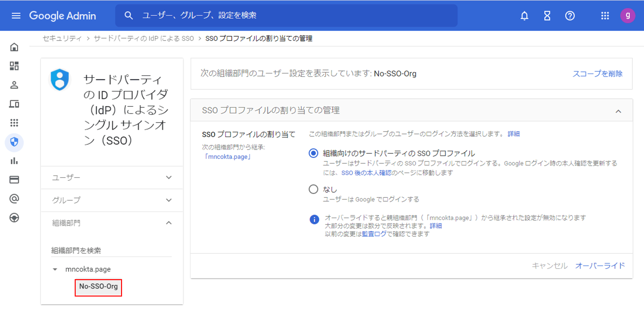This screenshot has height=311, width=644.
Task: Open the hamburger main menu
Action: (x=16, y=15)
